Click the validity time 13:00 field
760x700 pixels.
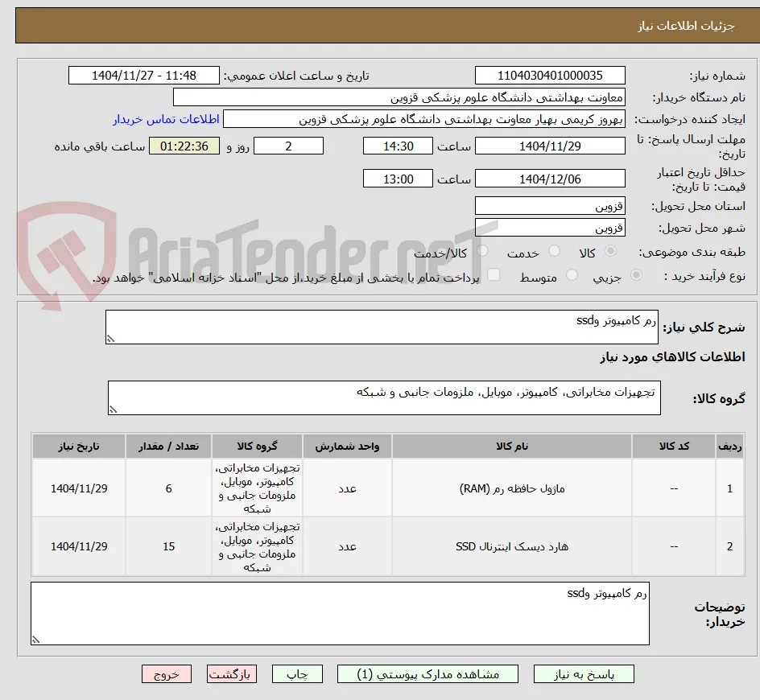click(398, 179)
